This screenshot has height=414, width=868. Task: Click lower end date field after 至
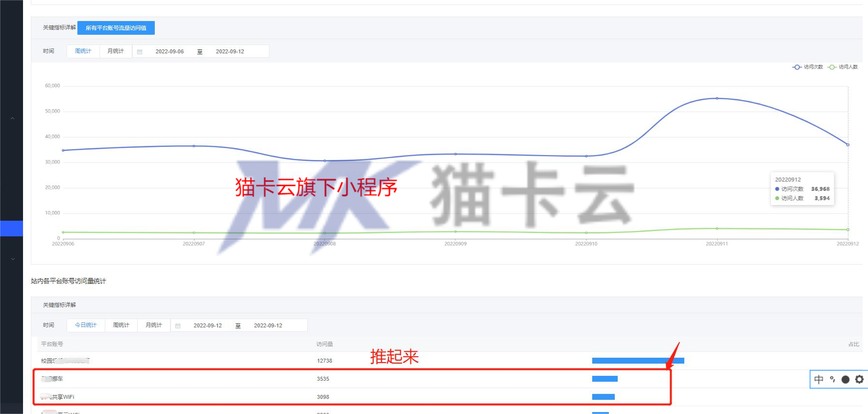268,325
